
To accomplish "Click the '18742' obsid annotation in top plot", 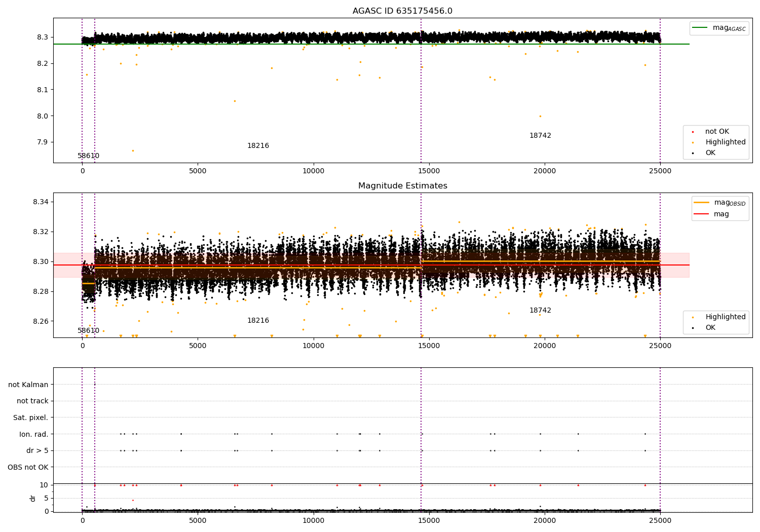I will 540,136.
